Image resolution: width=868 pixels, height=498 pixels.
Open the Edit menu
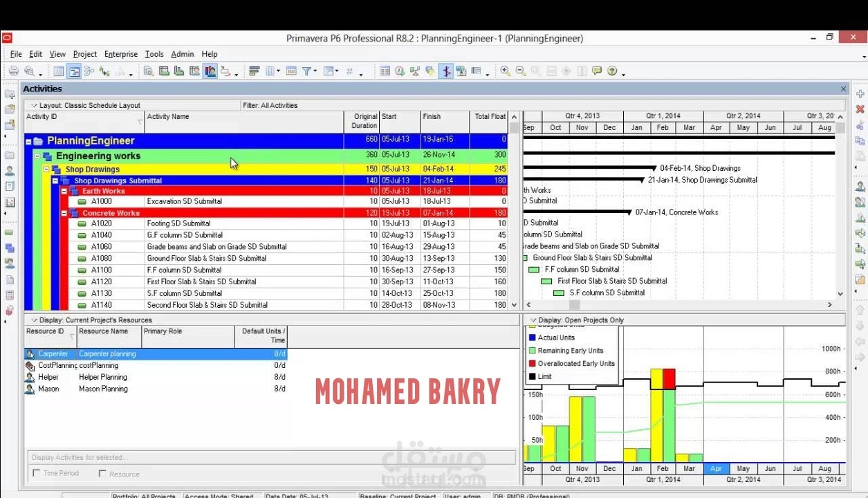tap(36, 54)
